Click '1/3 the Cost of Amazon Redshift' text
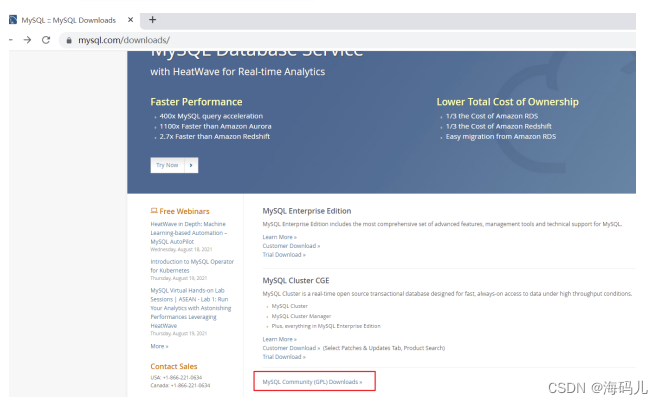This screenshot has width=663, height=404. coord(499,126)
